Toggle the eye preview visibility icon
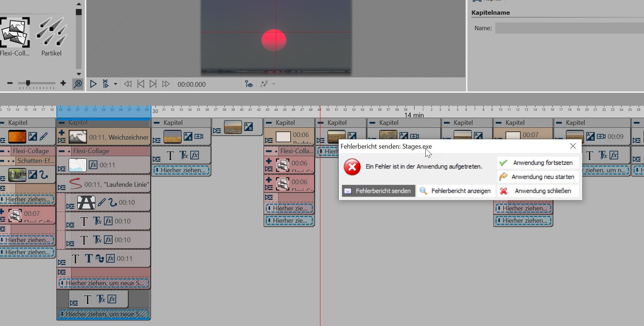644x326 pixels. (249, 84)
